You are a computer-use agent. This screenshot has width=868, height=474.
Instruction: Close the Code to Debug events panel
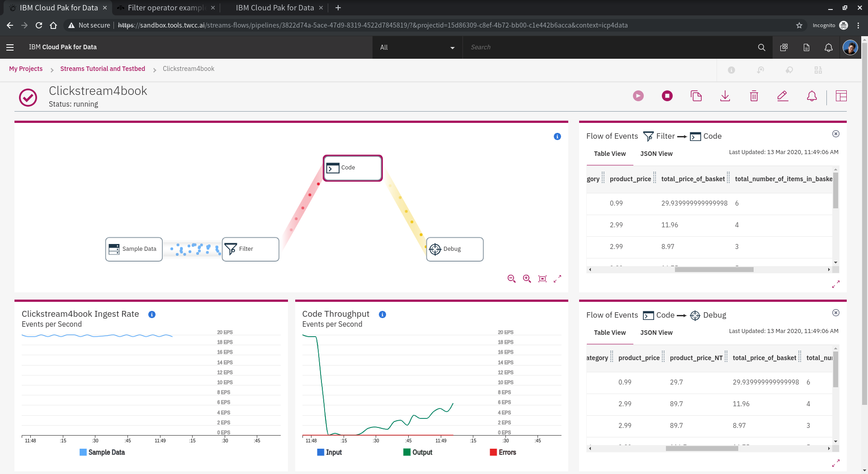(836, 313)
